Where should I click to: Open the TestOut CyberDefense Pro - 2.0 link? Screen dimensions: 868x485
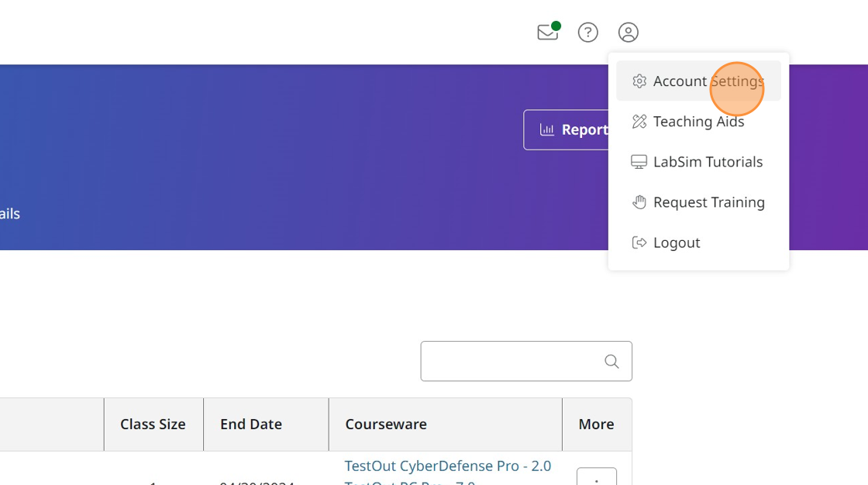coord(447,466)
